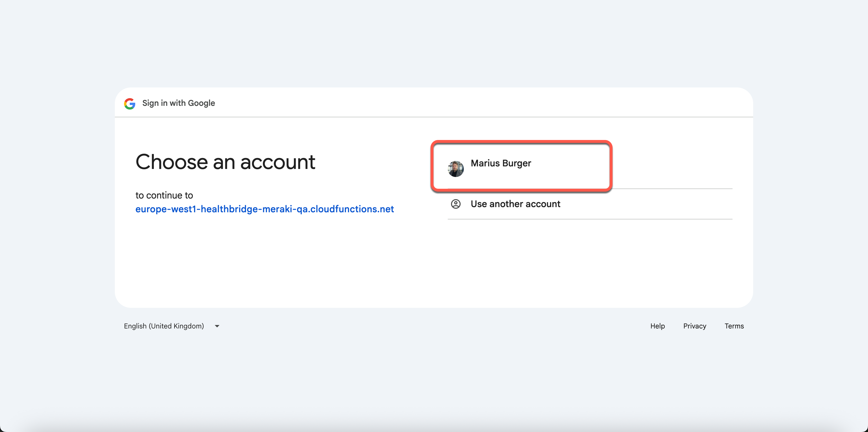The image size is (868, 432).
Task: Click the Choose an account heading
Action: pyautogui.click(x=225, y=162)
